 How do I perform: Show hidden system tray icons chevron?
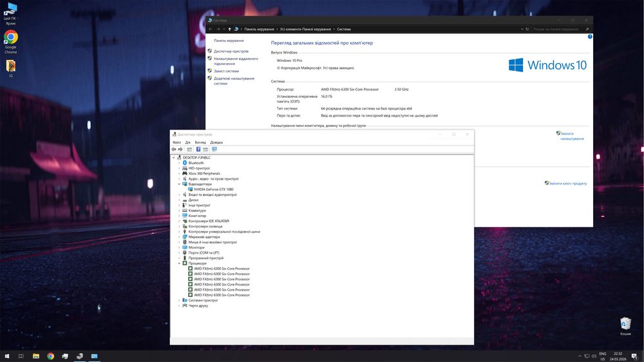coord(580,356)
